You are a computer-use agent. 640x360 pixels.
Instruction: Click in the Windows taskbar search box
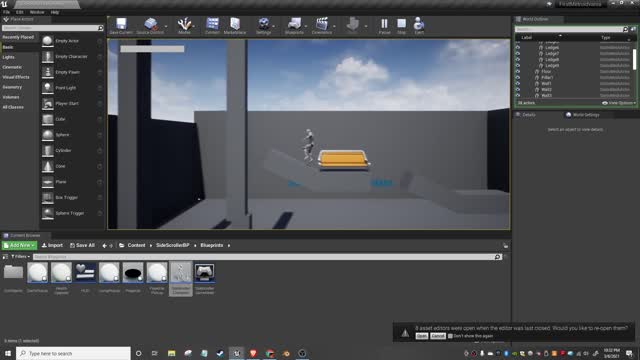point(73,353)
